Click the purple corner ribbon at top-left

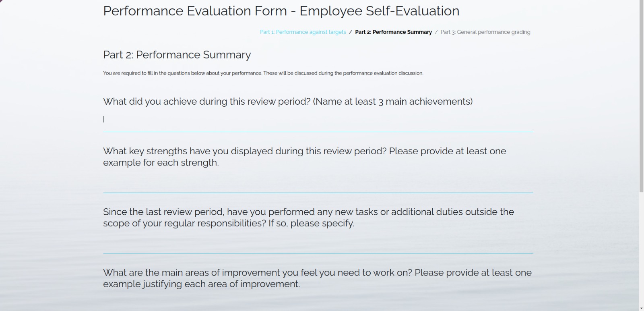pos(2,2)
